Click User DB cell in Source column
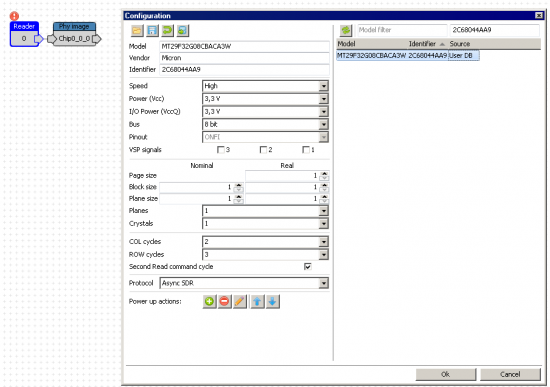The image size is (550, 387). [464, 55]
